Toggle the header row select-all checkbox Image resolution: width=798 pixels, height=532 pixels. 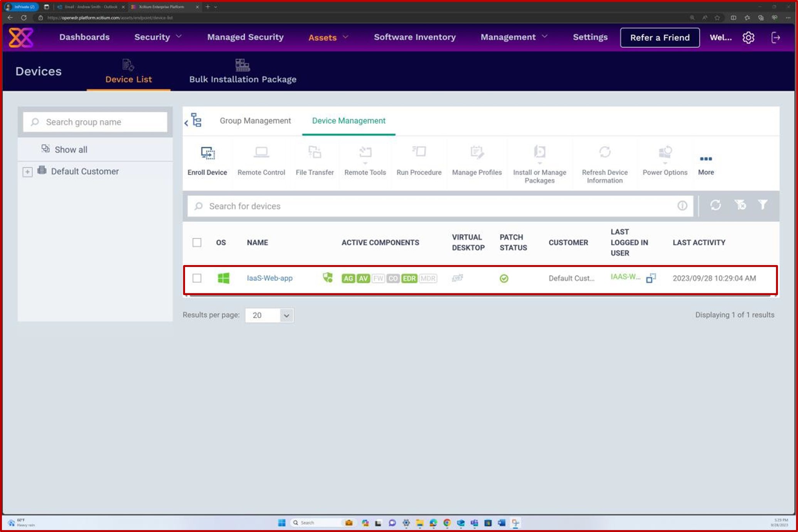197,242
